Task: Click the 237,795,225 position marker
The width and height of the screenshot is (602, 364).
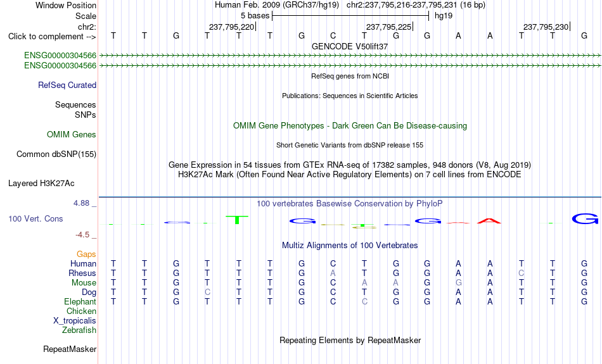Action: click(389, 27)
